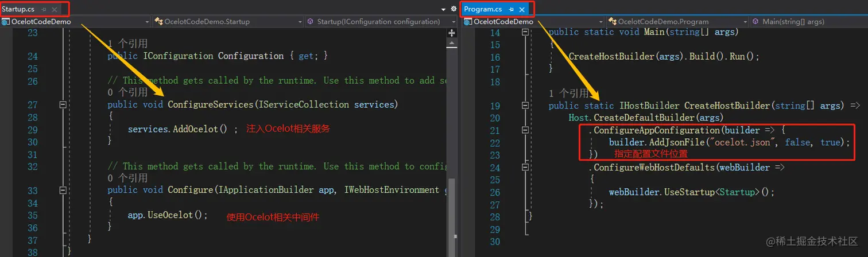Open OcelotCodeDemo project dropdown in Startup pane

click(76, 22)
